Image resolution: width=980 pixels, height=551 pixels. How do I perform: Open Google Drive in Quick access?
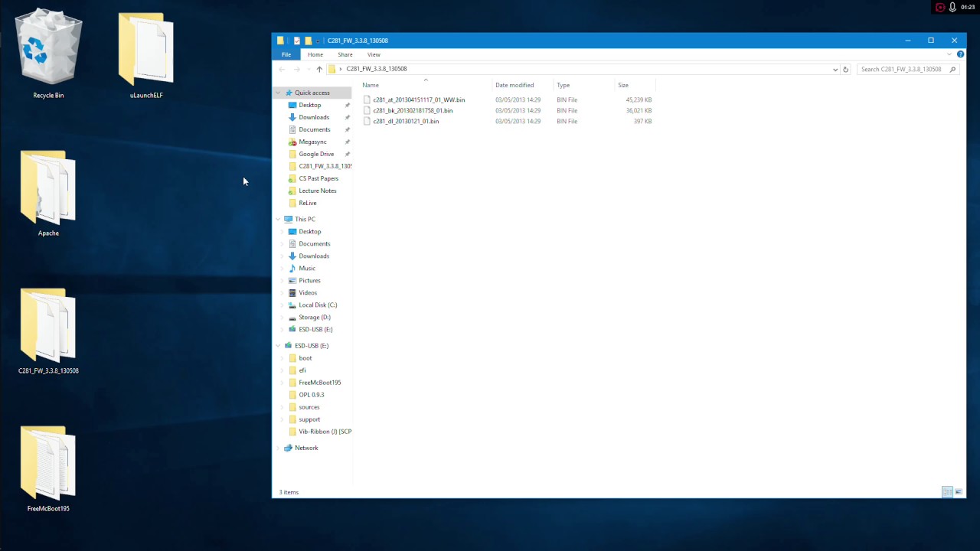(x=316, y=154)
